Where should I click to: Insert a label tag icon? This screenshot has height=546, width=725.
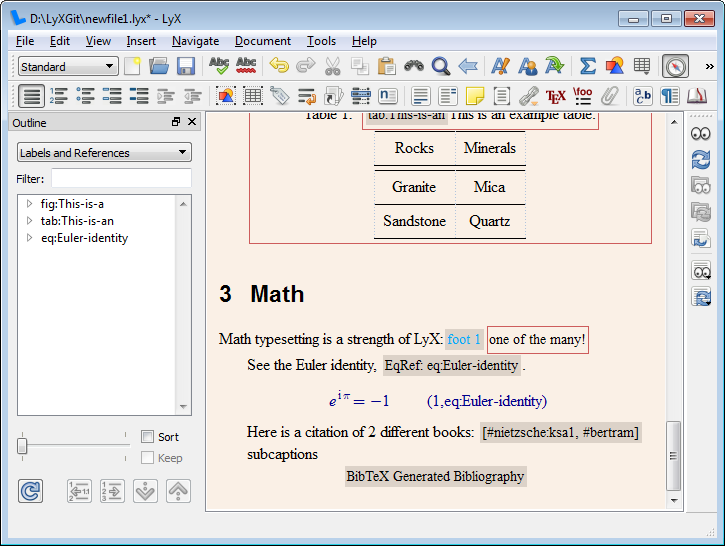(279, 96)
